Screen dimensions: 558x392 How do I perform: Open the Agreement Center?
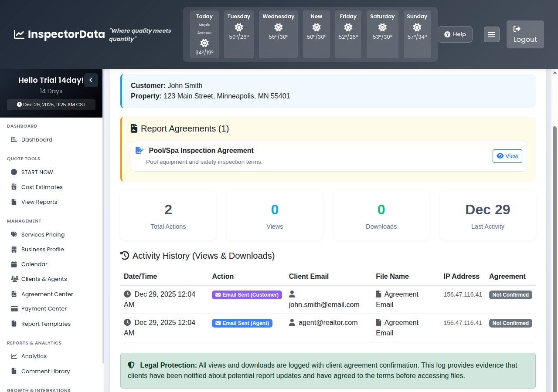tap(48, 294)
